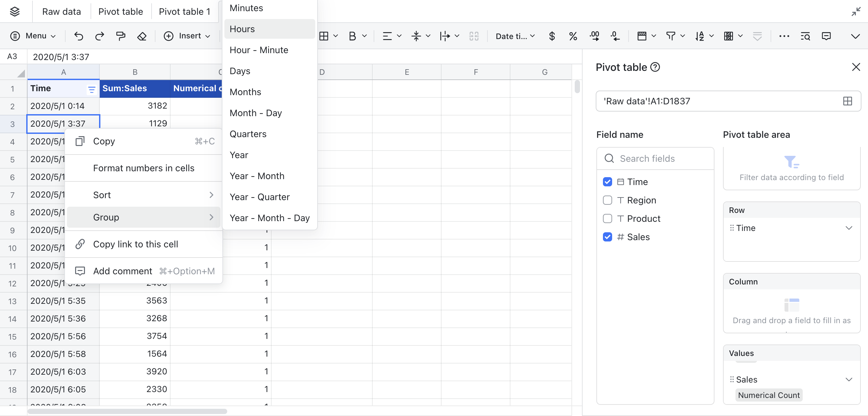Expand the Time row field options
Viewport: 868px width, 416px height.
click(849, 228)
